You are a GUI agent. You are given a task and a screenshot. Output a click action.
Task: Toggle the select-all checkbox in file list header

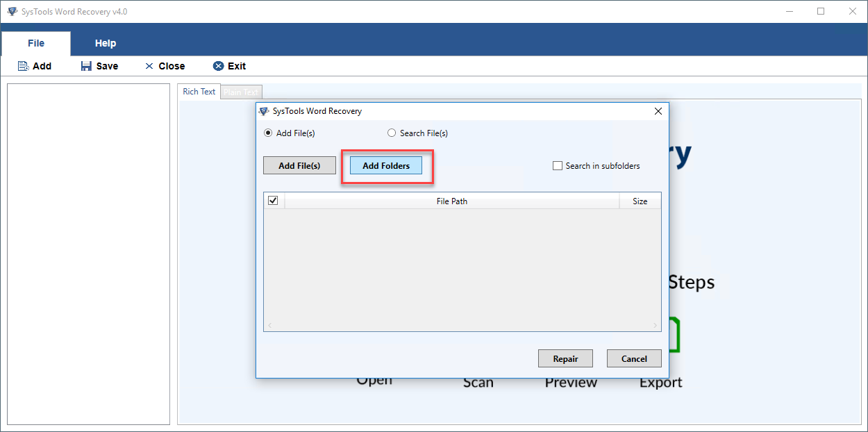[273, 201]
